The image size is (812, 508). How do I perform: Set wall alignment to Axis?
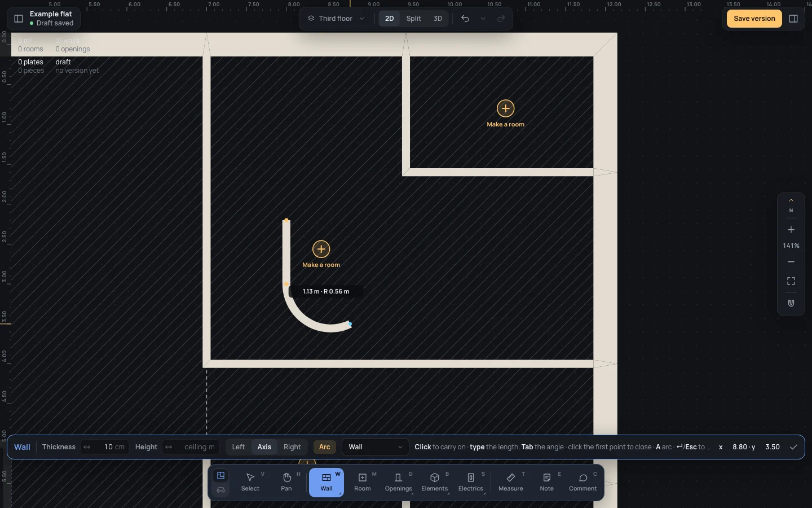264,447
